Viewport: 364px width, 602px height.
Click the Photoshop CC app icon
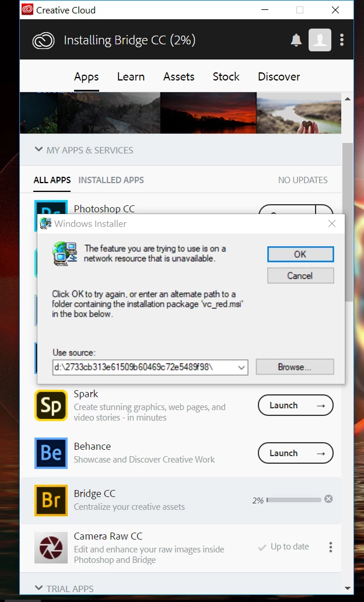pos(51,207)
